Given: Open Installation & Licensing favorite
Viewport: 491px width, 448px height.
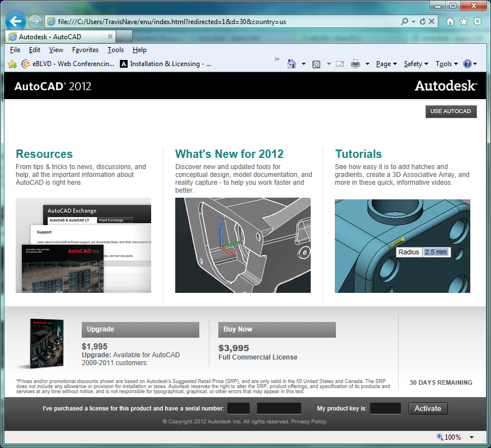Looking at the screenshot, I should click(166, 64).
